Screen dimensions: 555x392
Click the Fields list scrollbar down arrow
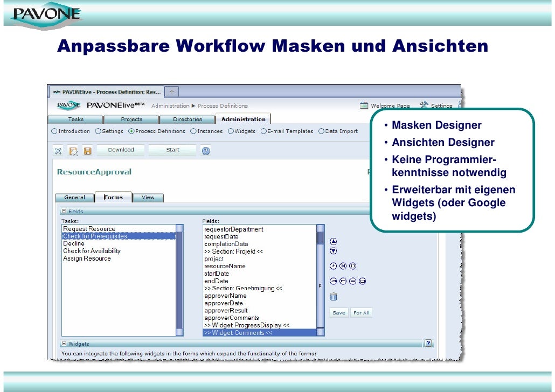(320, 332)
